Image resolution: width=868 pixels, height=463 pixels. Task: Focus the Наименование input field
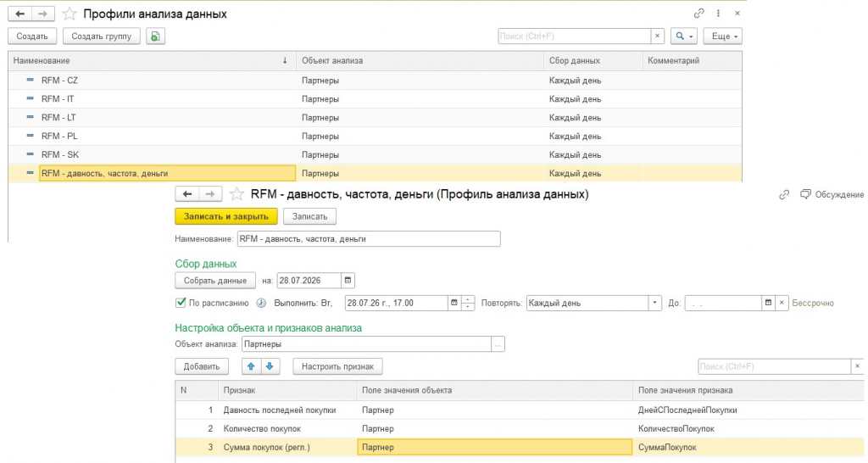point(369,238)
